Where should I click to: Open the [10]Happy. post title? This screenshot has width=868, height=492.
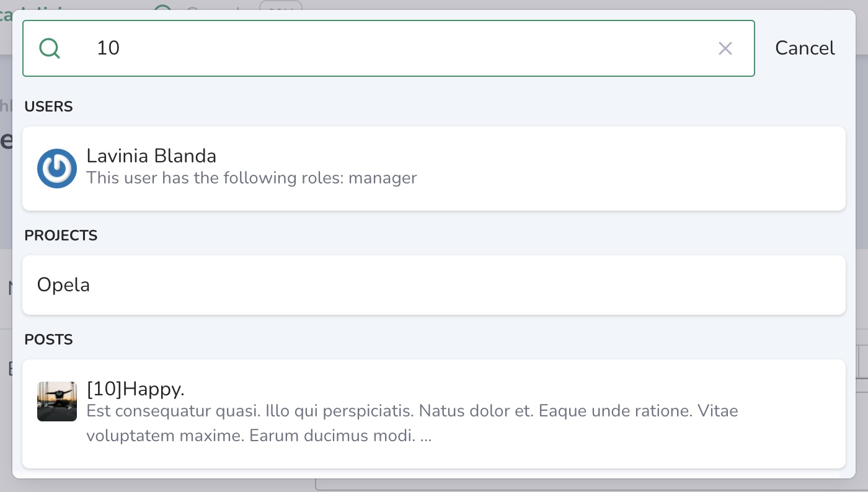pos(136,389)
